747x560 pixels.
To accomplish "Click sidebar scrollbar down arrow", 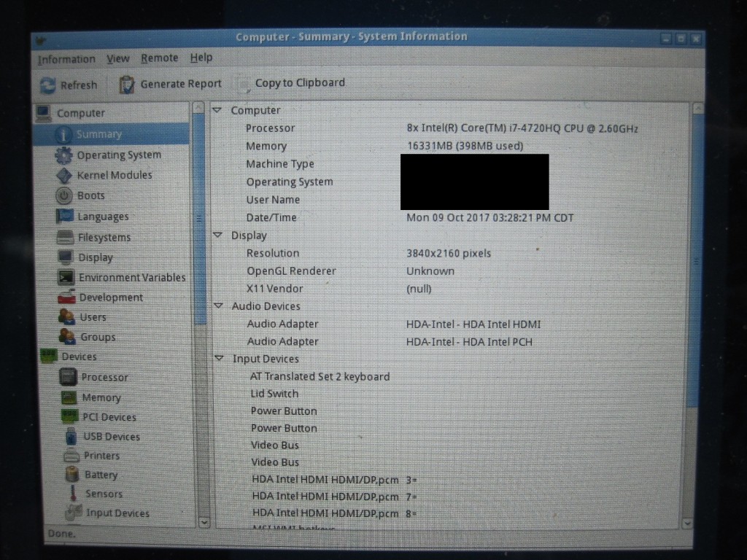I will (x=204, y=522).
